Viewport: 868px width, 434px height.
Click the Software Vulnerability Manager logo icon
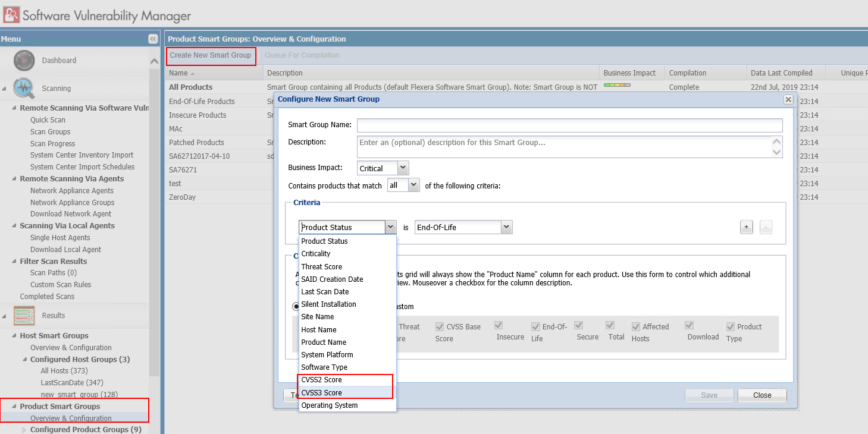coord(11,14)
